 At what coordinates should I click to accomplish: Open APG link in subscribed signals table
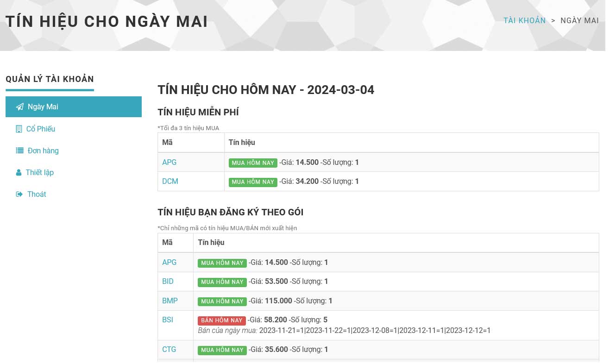click(x=170, y=262)
